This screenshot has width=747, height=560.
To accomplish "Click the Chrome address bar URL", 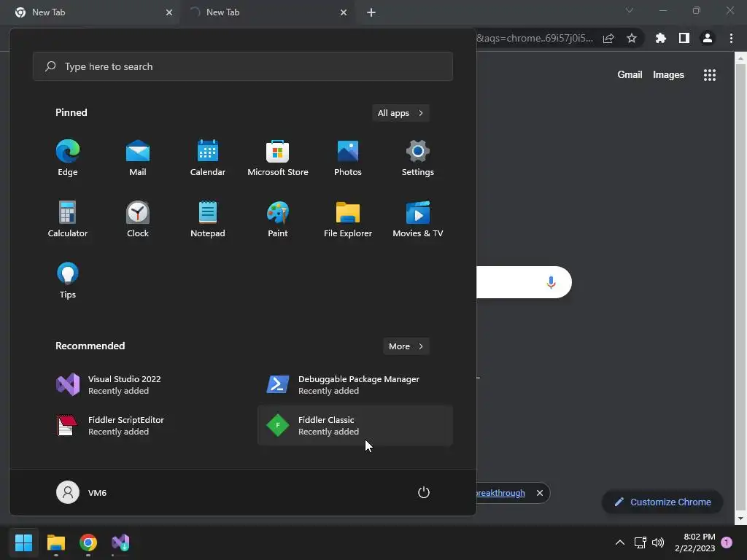I will coord(535,38).
